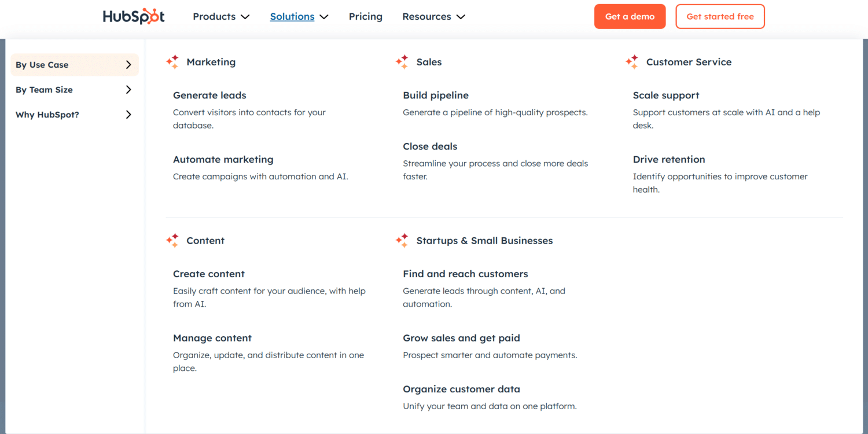The width and height of the screenshot is (868, 434).
Task: Open the Products menu
Action: (x=214, y=17)
